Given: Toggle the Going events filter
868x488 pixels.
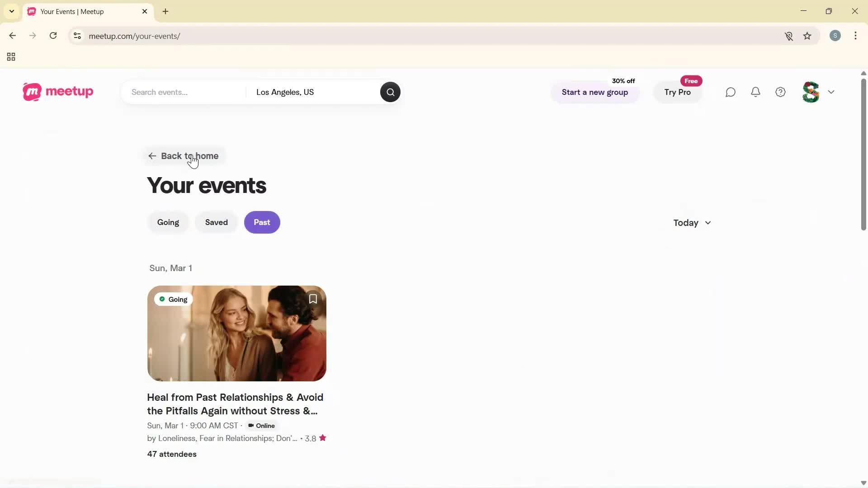Looking at the screenshot, I should tap(168, 222).
